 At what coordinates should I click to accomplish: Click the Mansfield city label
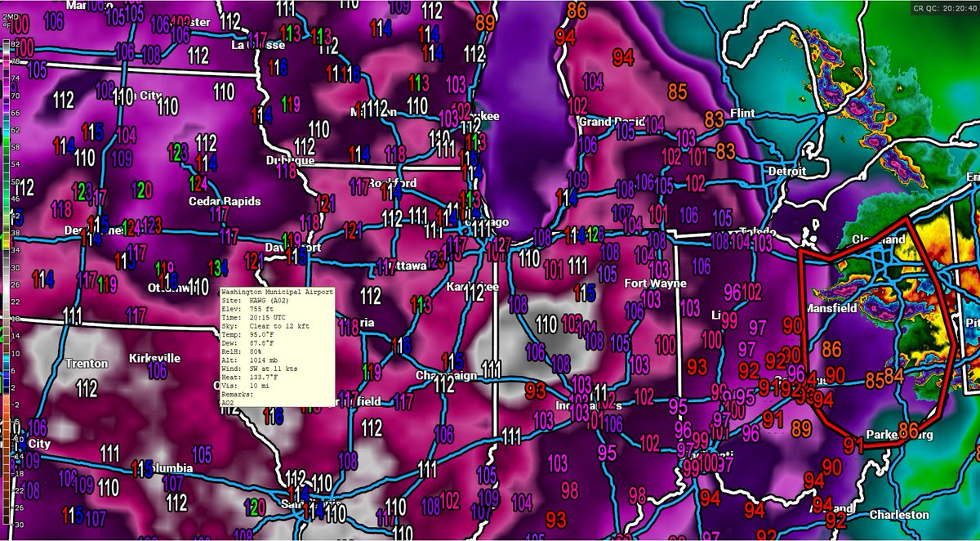point(831,311)
